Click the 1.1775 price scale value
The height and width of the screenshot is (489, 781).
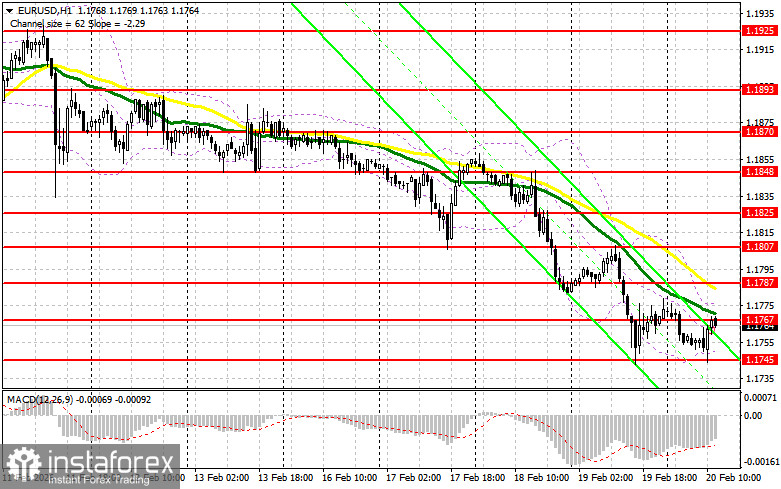[x=760, y=305]
